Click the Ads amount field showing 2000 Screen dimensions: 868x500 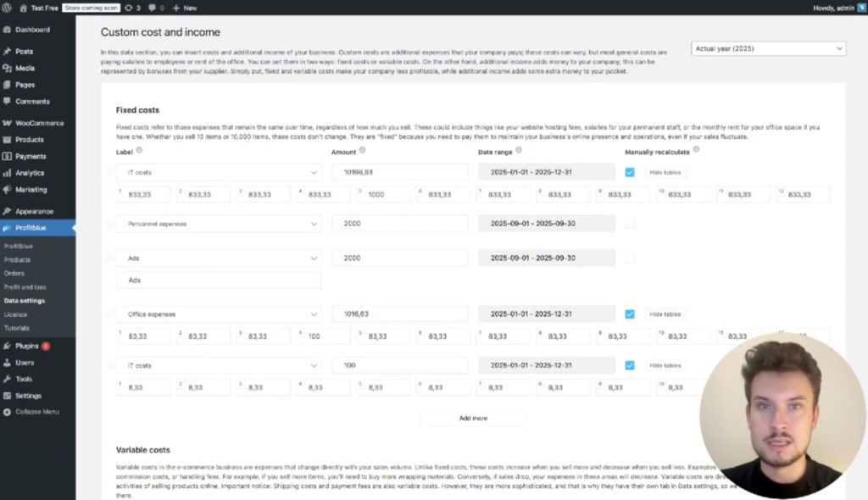point(399,258)
